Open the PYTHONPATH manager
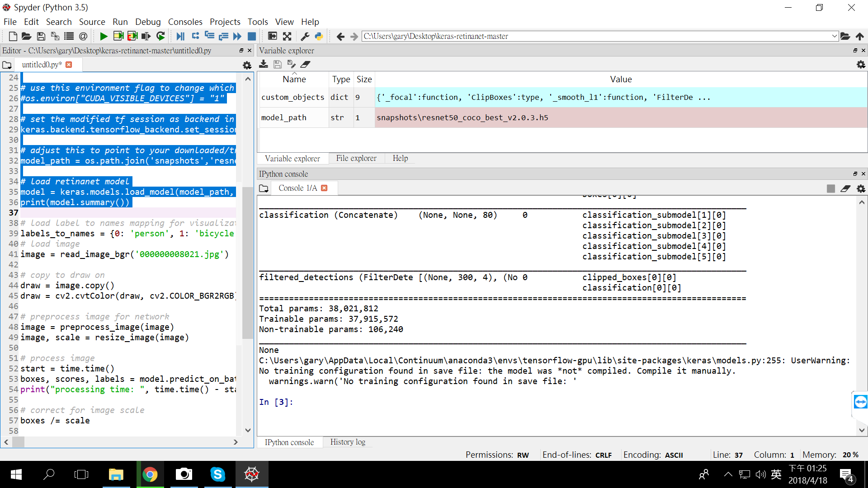The width and height of the screenshot is (868, 488). (x=320, y=36)
